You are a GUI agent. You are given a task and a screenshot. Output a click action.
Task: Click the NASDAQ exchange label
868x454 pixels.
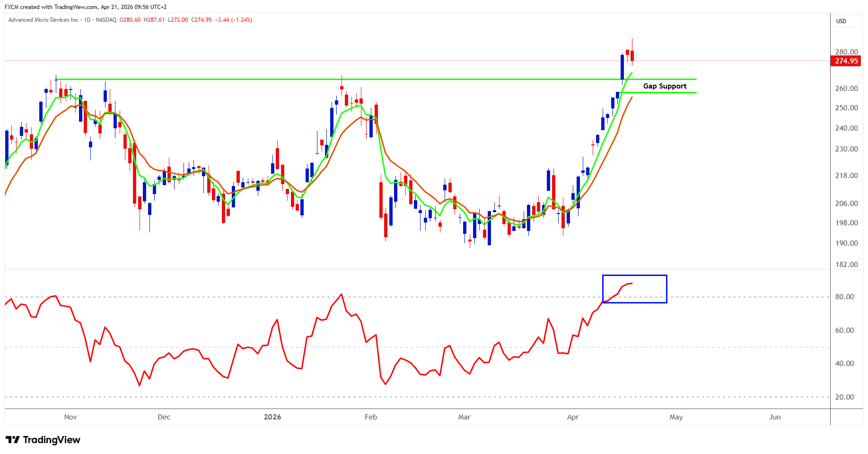[106, 20]
